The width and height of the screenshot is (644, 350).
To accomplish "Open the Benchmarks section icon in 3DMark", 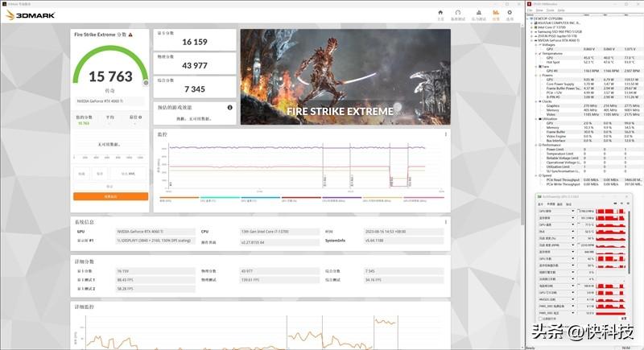I will [x=458, y=13].
